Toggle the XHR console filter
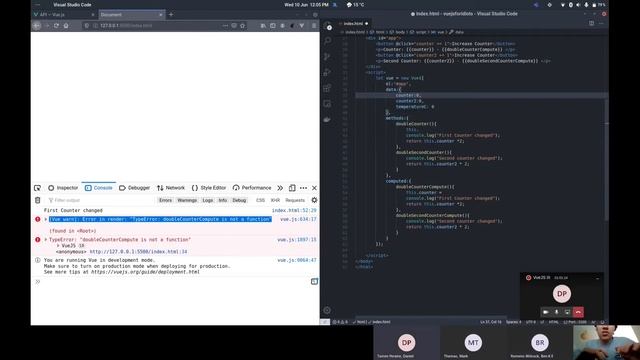This screenshot has height=360, width=640. pyautogui.click(x=276, y=200)
